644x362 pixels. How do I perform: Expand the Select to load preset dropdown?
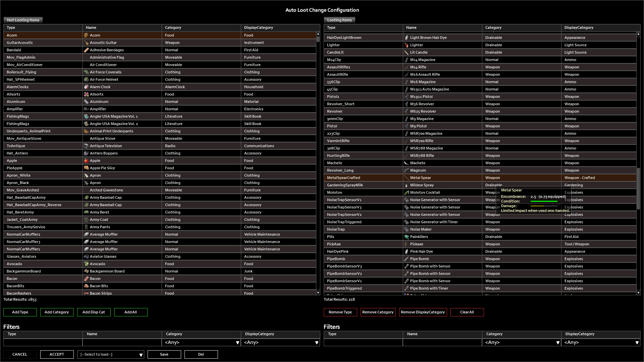pyautogui.click(x=110, y=354)
